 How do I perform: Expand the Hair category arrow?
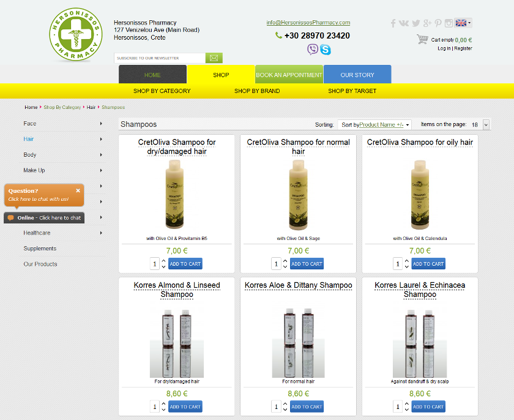click(x=101, y=139)
